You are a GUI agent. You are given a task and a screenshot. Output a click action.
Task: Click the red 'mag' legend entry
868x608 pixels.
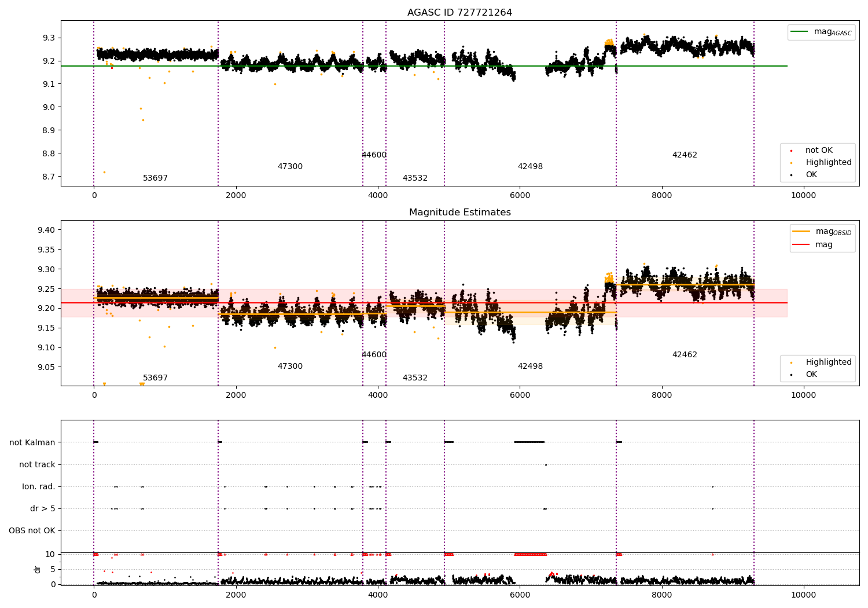coord(813,244)
